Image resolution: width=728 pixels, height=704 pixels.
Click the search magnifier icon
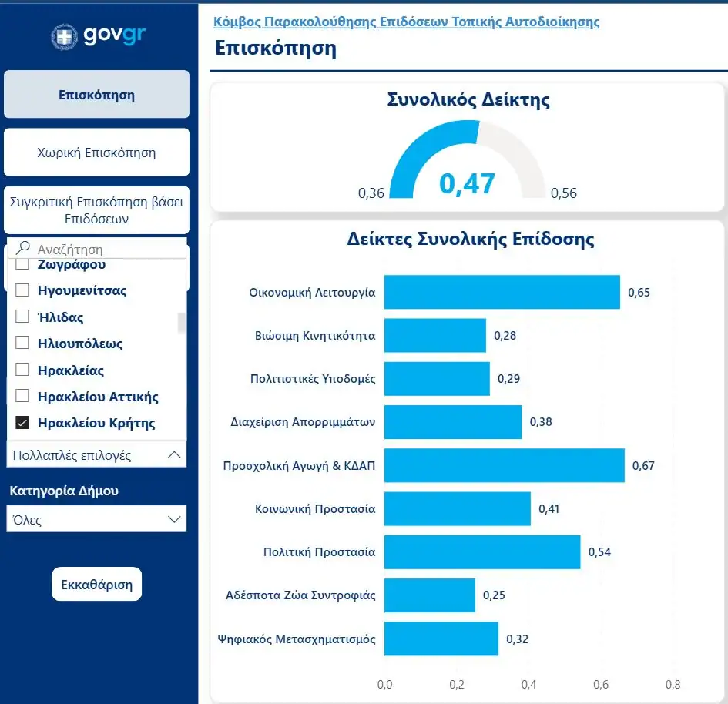coord(23,249)
